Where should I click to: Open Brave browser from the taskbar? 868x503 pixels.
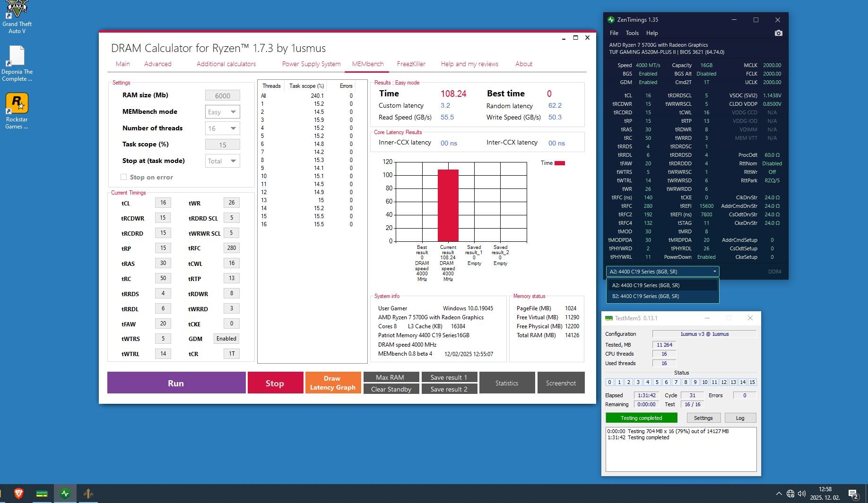(19, 494)
